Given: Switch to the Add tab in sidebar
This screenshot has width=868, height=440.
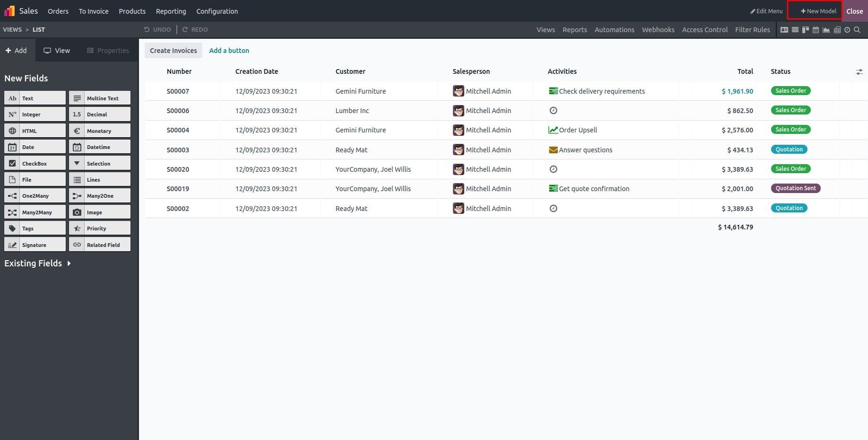Looking at the screenshot, I should click(17, 50).
